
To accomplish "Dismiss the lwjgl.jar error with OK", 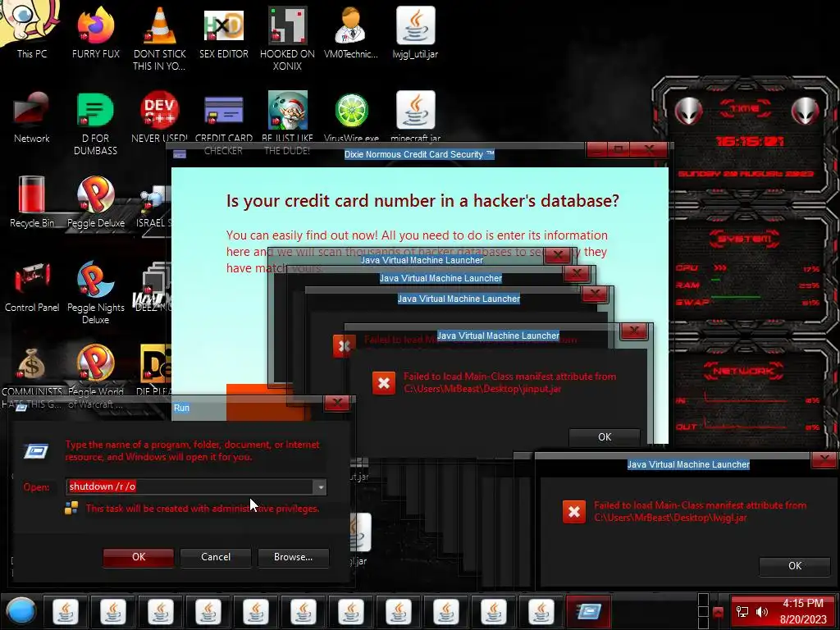I will tap(794, 566).
